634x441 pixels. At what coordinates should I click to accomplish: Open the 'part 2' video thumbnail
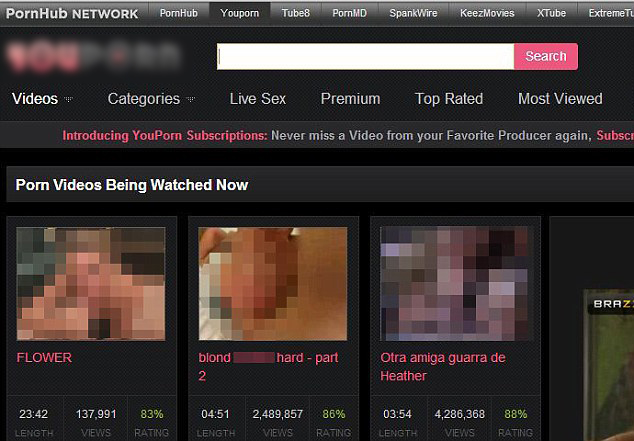[x=273, y=284]
